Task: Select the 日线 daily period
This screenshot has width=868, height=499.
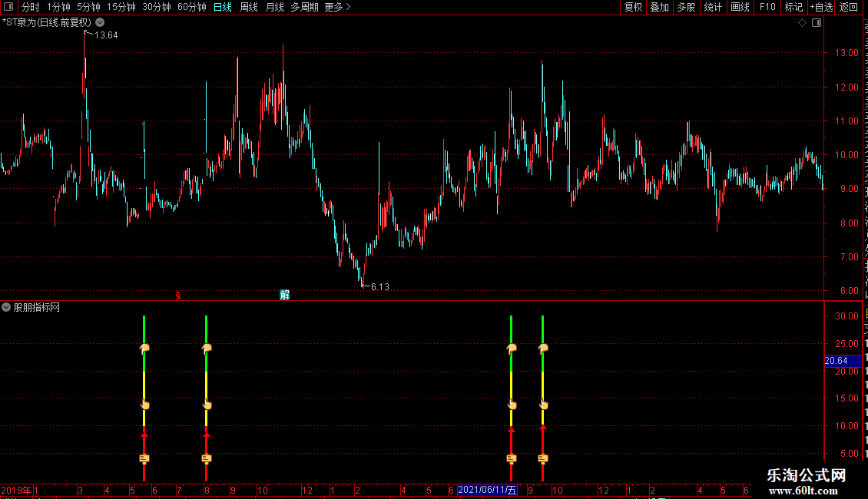Action: click(223, 7)
